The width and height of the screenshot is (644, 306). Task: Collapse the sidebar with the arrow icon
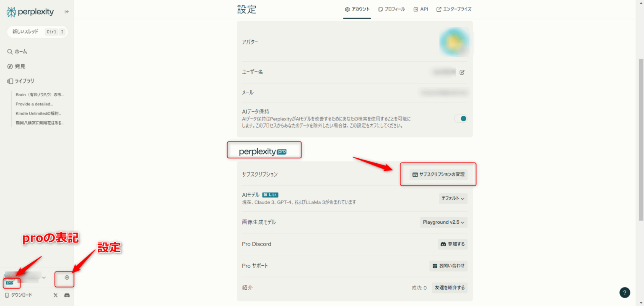tap(66, 12)
